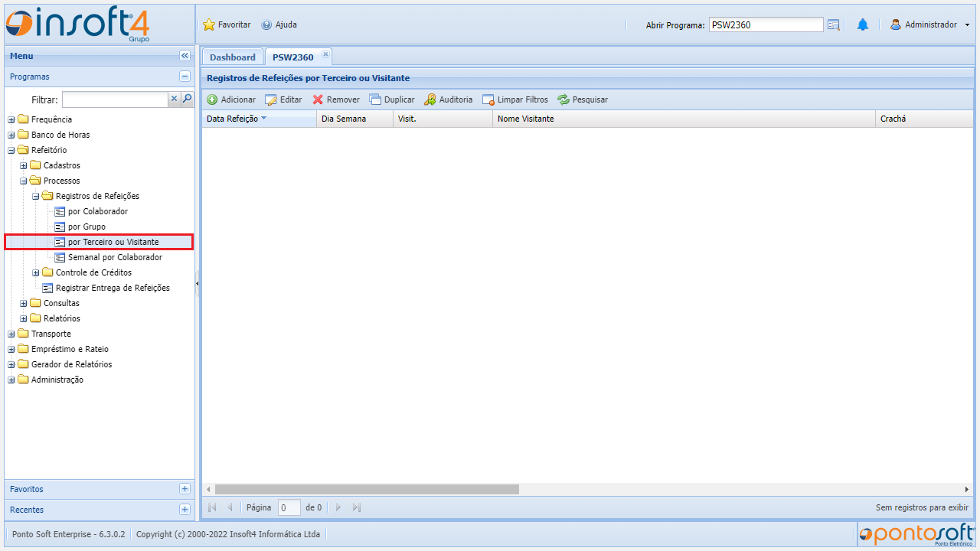
Task: Click the Filtrar input field
Action: tap(115, 99)
